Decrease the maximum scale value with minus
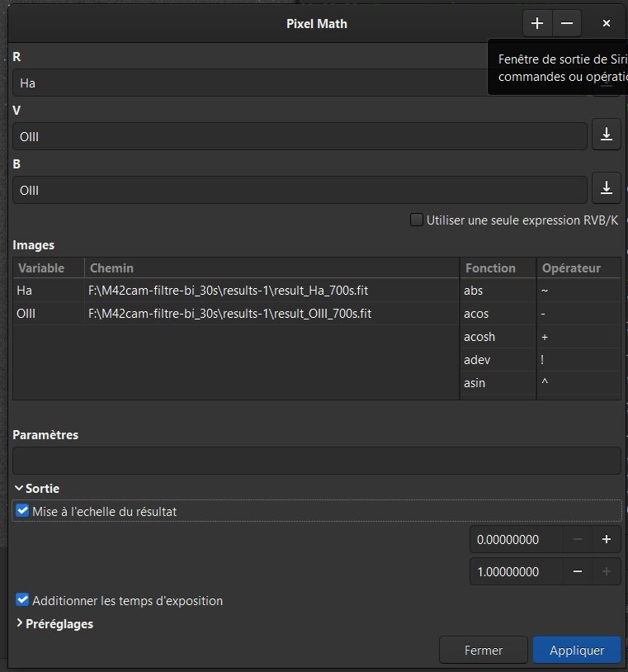Viewport: 628px width, 672px height. tap(578, 571)
